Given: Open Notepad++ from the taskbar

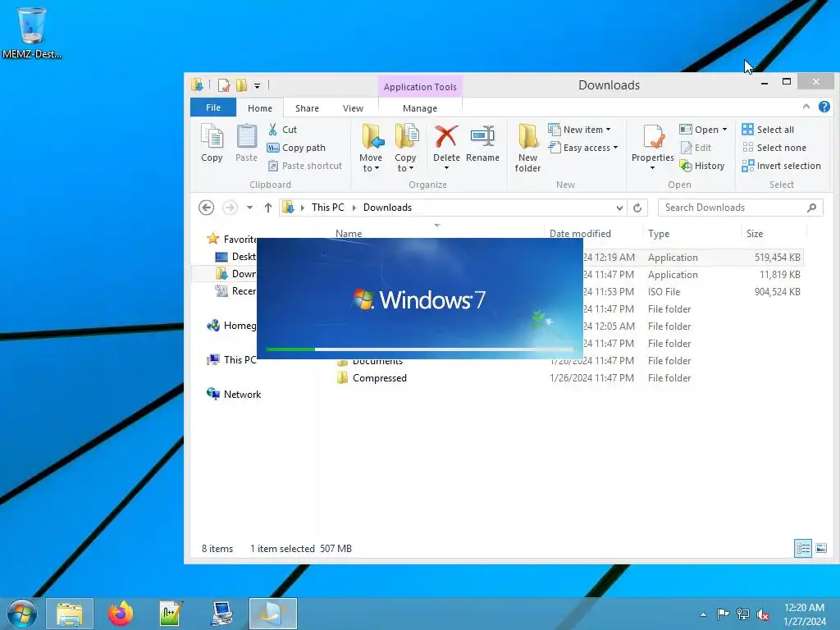Looking at the screenshot, I should click(171, 614).
